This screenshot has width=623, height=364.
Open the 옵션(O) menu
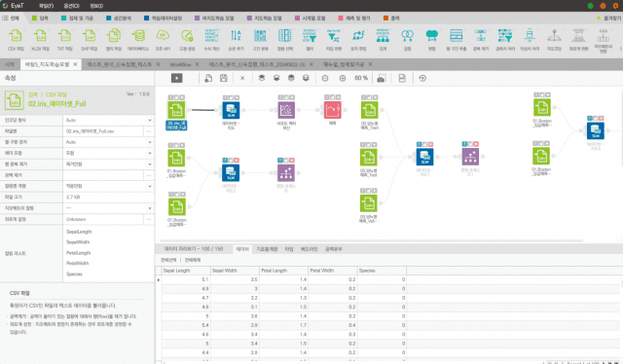pos(71,6)
